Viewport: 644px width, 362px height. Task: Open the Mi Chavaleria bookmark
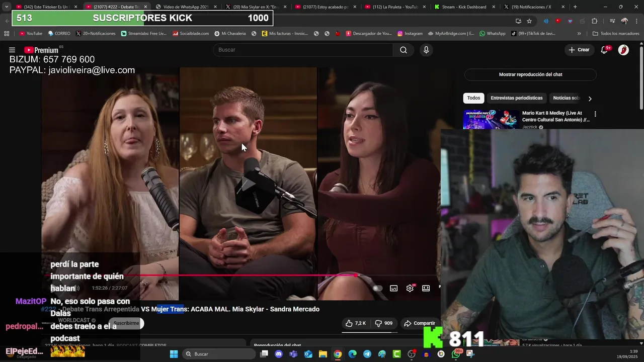(x=230, y=34)
